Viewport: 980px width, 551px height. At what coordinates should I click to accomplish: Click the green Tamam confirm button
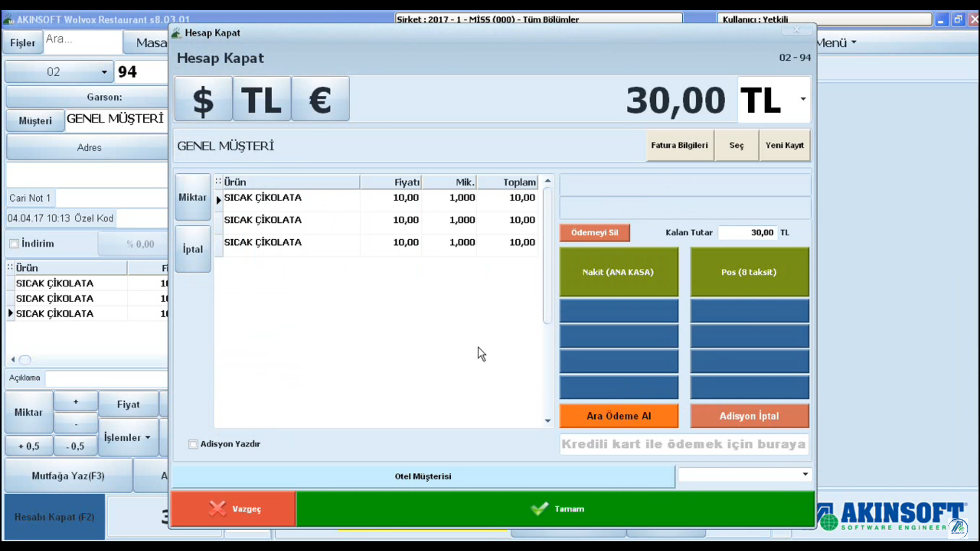coord(556,509)
